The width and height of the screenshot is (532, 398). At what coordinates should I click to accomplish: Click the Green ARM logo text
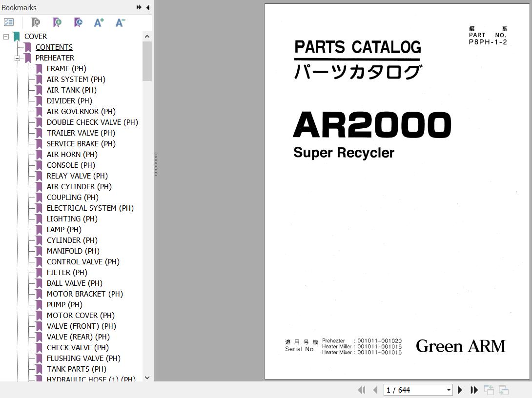461,346
